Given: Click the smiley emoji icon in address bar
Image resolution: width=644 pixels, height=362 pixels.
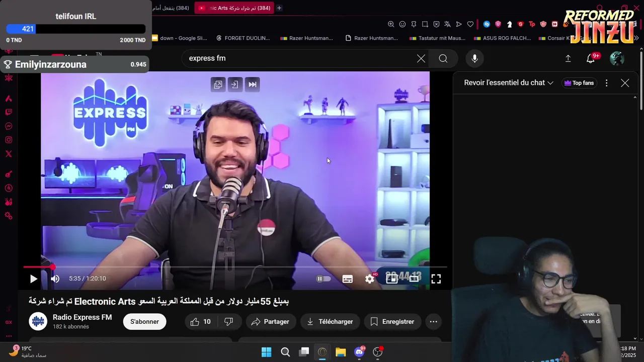Looking at the screenshot, I should [403, 24].
